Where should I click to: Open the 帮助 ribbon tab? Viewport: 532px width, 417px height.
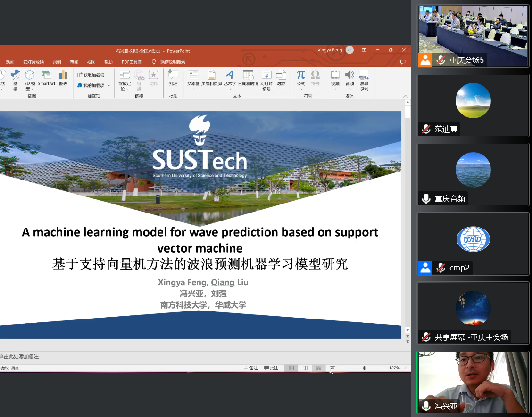tap(108, 62)
